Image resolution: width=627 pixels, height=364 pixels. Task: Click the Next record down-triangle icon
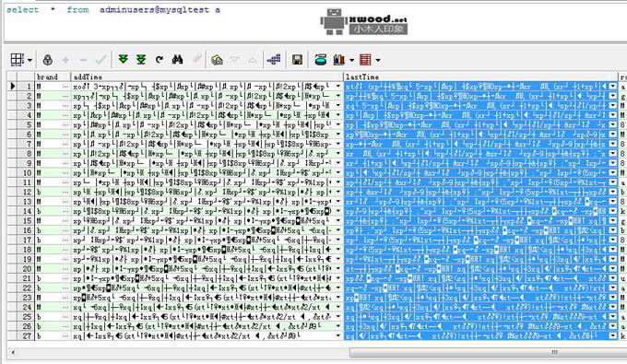[235, 60]
